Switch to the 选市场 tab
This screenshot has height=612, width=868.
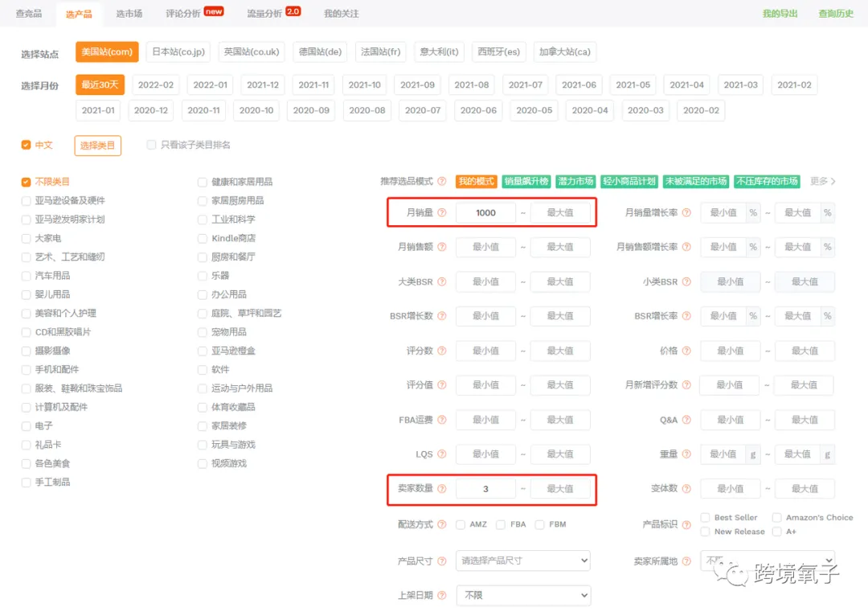coord(129,14)
